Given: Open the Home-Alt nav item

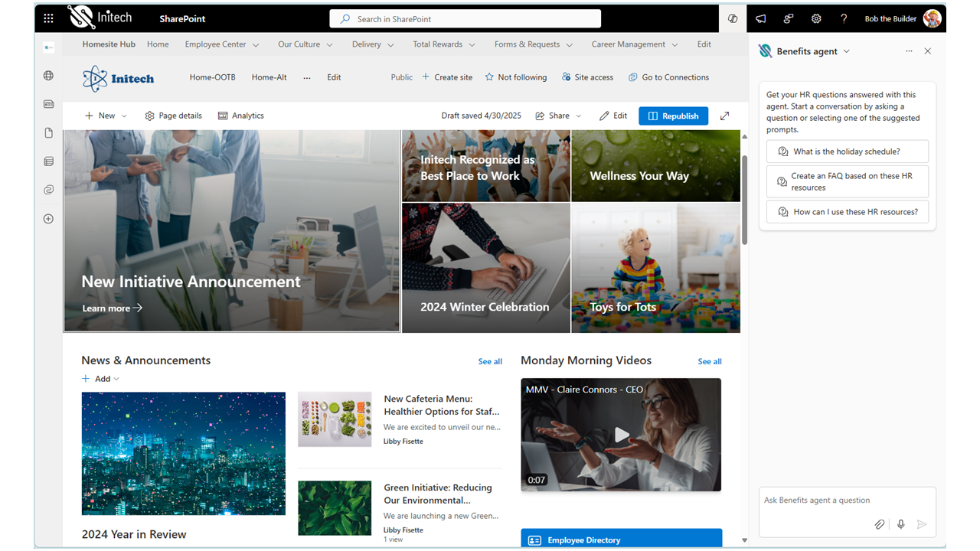Looking at the screenshot, I should (269, 77).
